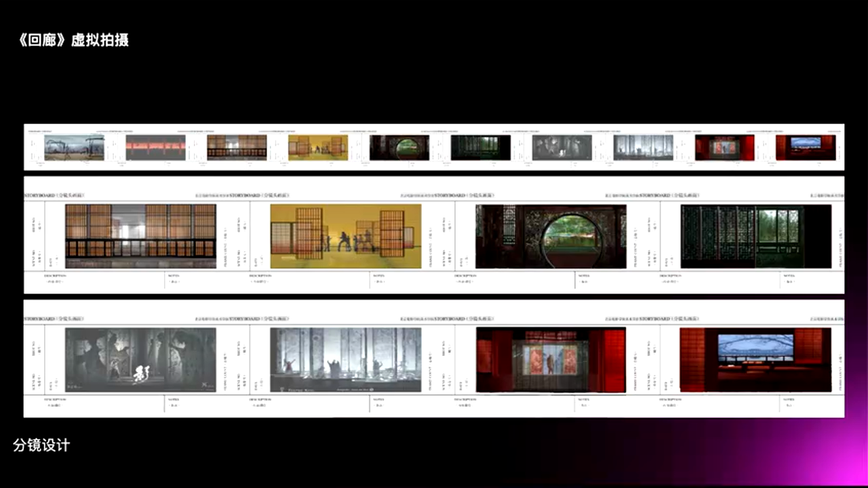Select small red corridor thumbnail in top strip
The width and height of the screenshot is (868, 488).
155,148
